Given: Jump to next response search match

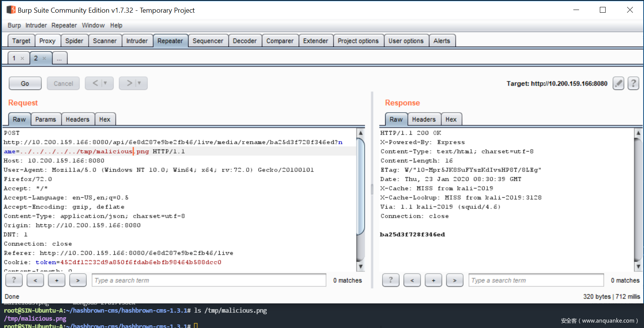Looking at the screenshot, I should [x=455, y=280].
